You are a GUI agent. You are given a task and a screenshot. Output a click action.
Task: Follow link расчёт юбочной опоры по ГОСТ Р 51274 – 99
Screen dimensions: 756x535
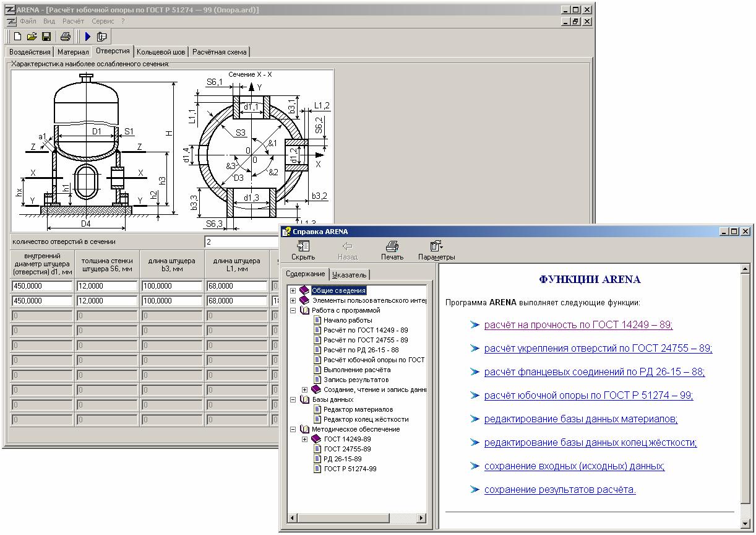589,395
